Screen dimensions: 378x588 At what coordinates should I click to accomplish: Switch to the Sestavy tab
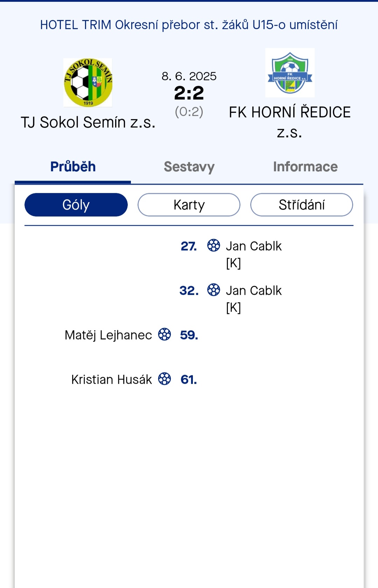click(x=189, y=167)
